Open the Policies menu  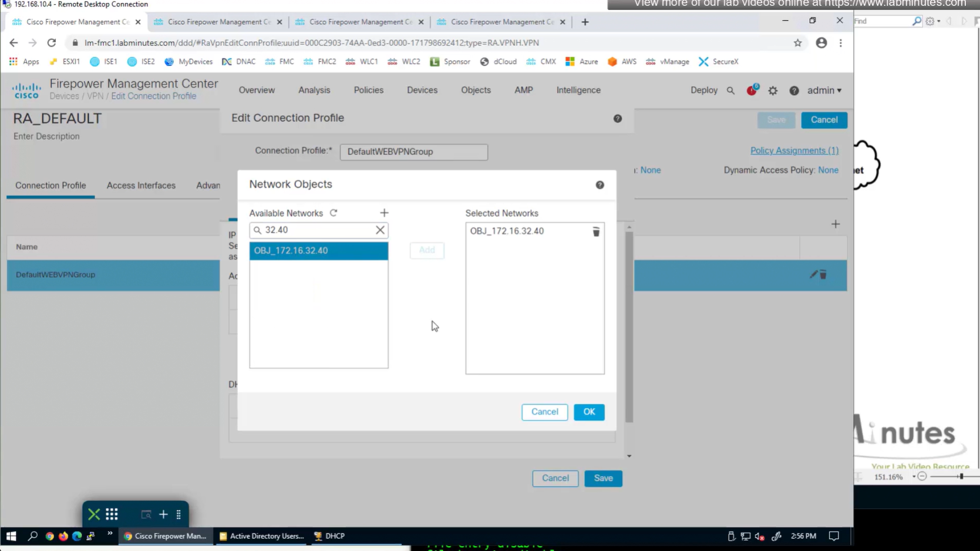coord(368,90)
